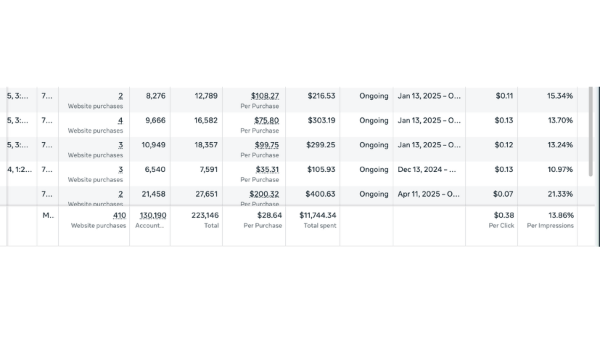Image resolution: width=600 pixels, height=364 pixels.
Task: Select the $303.19 amount spent cell
Action: 313,125
